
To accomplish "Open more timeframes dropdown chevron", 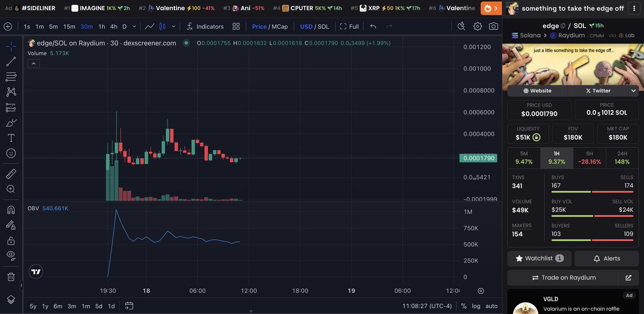I will point(134,26).
